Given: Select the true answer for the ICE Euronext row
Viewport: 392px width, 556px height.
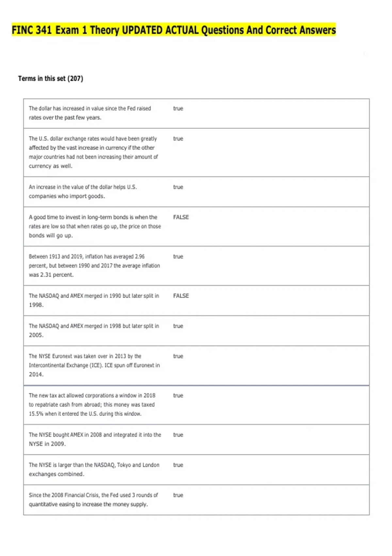Looking at the screenshot, I should pyautogui.click(x=178, y=356).
